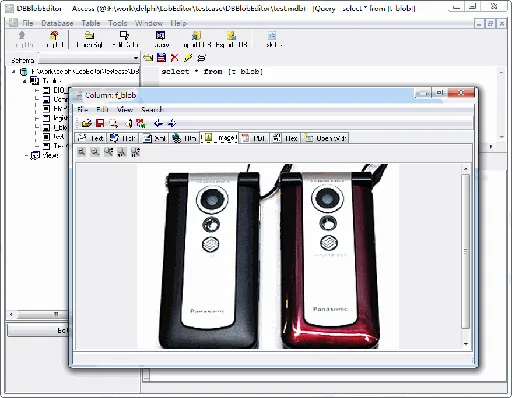
Task: Click the yellow folder icon above query editor
Action: (148, 58)
